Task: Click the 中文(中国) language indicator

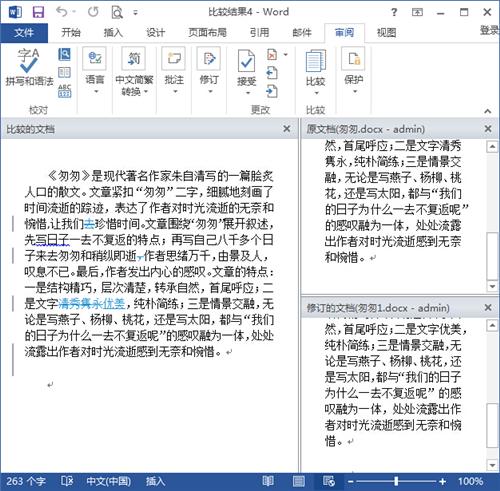Action: click(109, 481)
